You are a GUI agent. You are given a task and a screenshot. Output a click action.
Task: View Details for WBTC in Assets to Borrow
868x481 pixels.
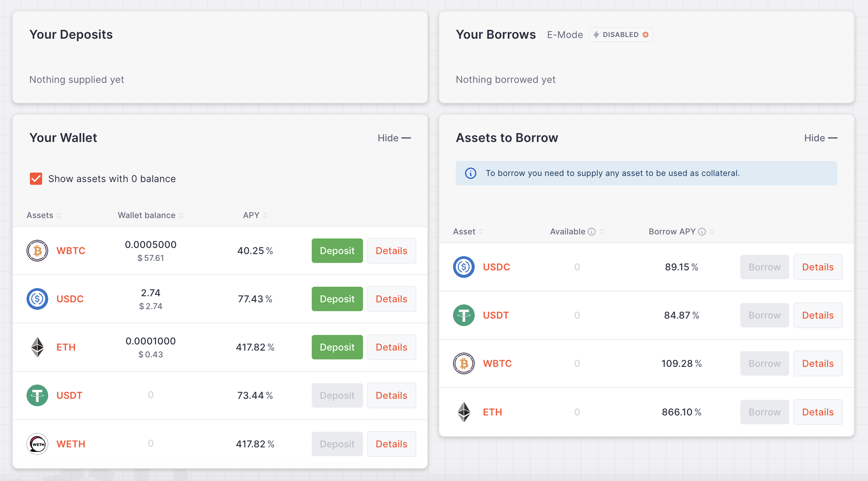[x=818, y=363]
